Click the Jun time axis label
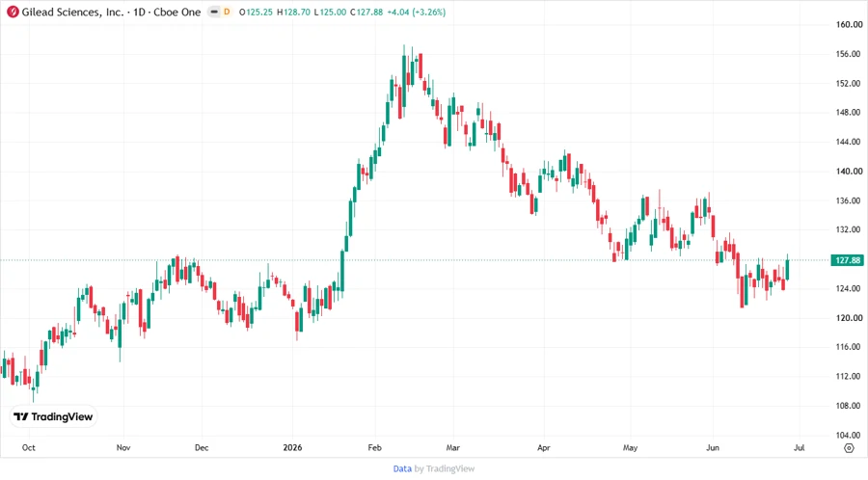The height and width of the screenshot is (480, 868). click(713, 447)
